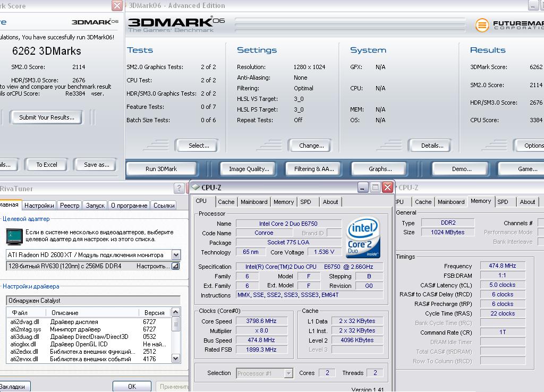Click the Файл column header
544x392 pixels.
pyautogui.click(x=28, y=312)
